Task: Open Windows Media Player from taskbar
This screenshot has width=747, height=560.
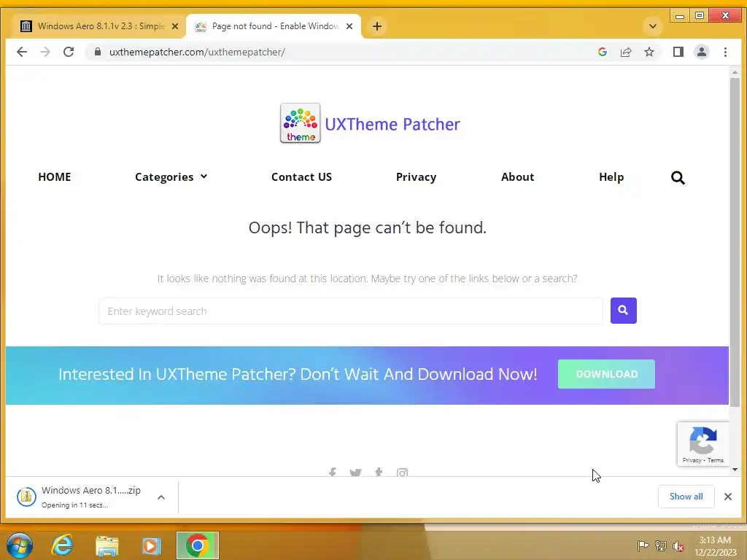Action: (151, 545)
